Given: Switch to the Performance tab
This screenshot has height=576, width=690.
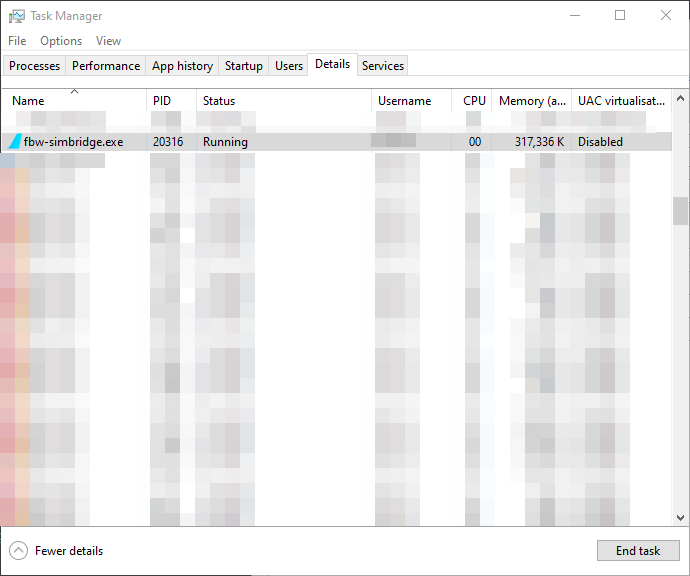Looking at the screenshot, I should (x=106, y=66).
